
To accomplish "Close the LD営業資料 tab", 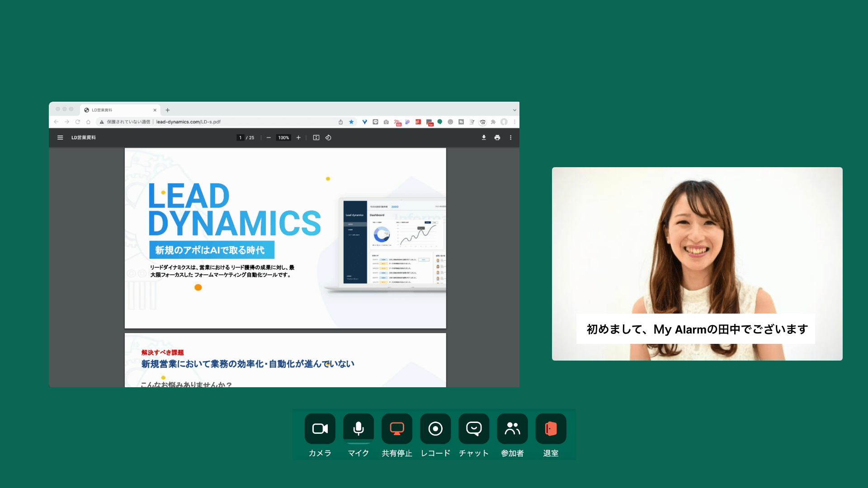I will [x=155, y=110].
